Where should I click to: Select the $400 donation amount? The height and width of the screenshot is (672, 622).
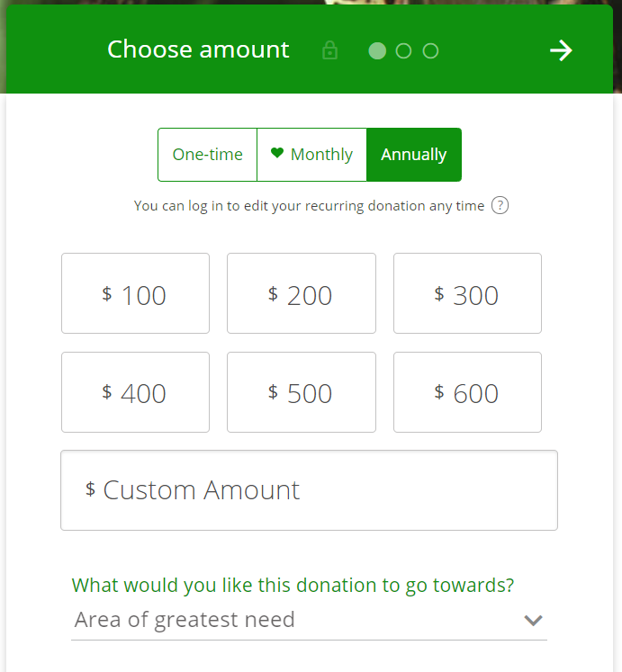[x=135, y=392]
